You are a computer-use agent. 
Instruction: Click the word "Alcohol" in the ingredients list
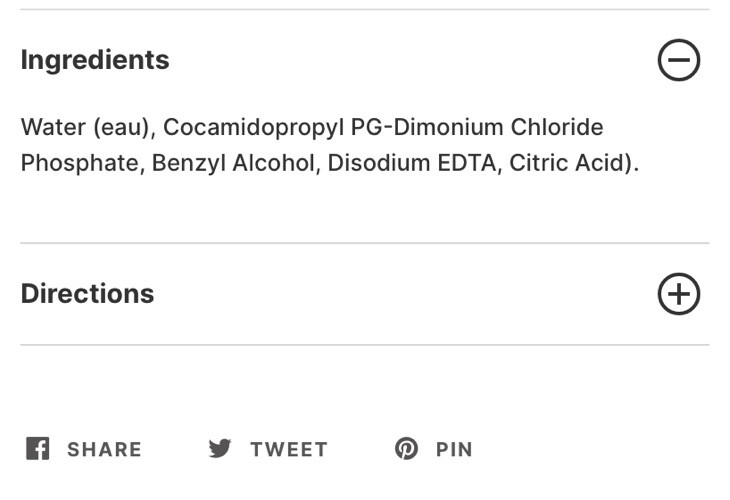tap(272, 163)
